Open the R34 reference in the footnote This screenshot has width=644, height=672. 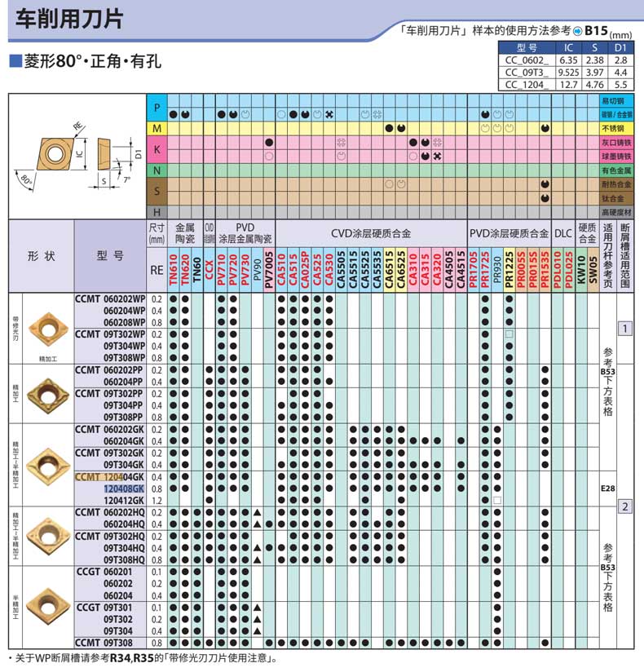[x=120, y=658]
